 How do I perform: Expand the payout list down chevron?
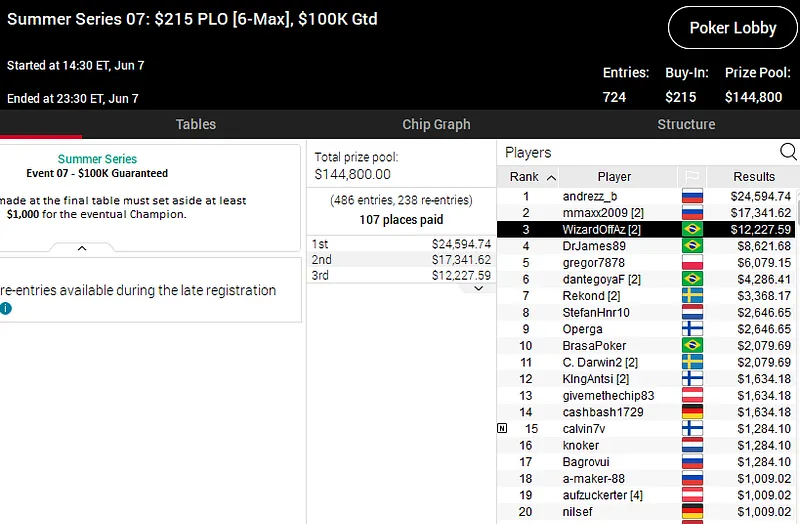[x=478, y=288]
